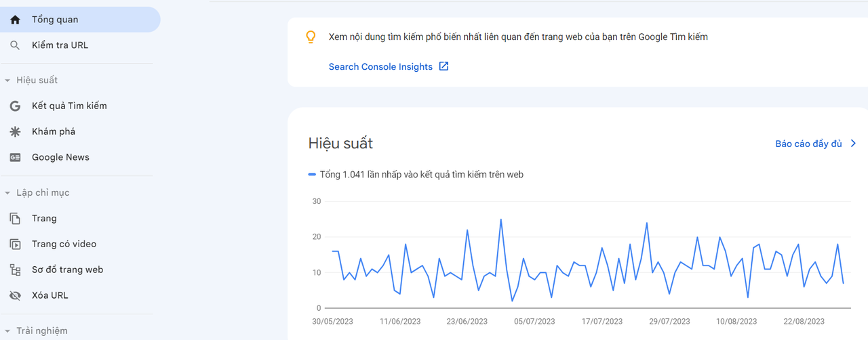Collapse the Hiệu suất sidebar section
This screenshot has height=340, width=868.
pos(7,81)
